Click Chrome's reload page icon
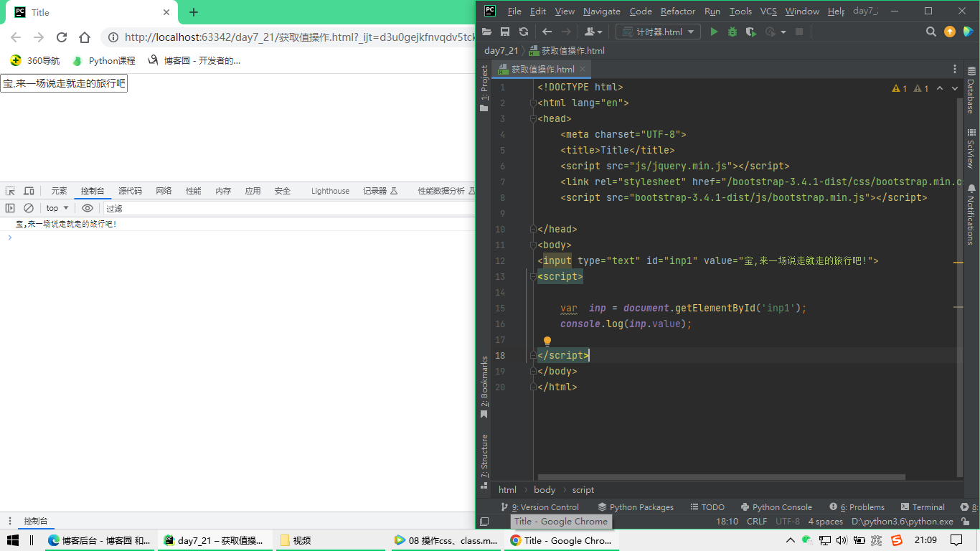980x551 pixels. (62, 37)
